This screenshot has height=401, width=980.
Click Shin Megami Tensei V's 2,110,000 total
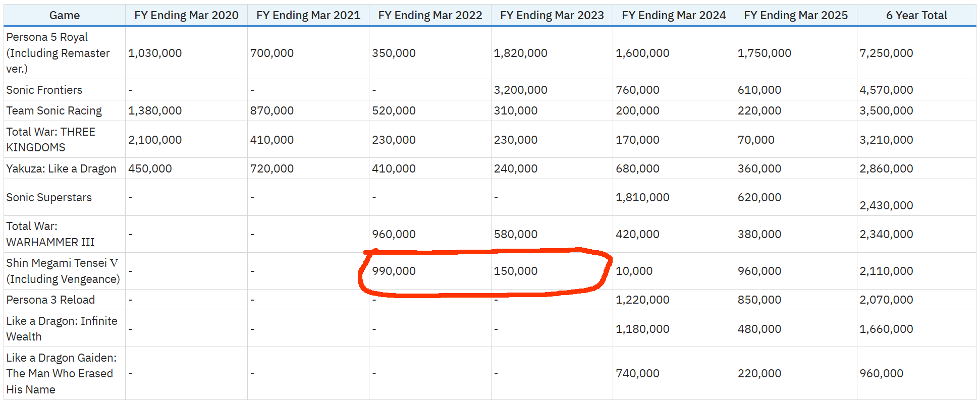click(886, 271)
